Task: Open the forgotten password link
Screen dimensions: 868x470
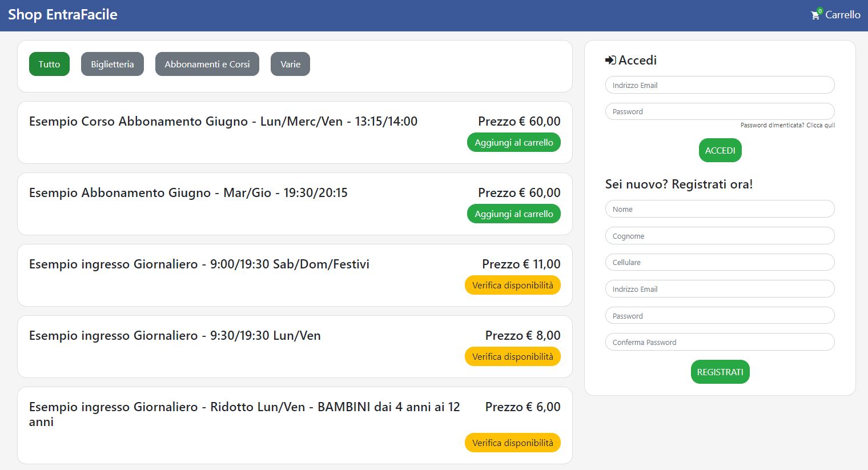Action: click(787, 125)
